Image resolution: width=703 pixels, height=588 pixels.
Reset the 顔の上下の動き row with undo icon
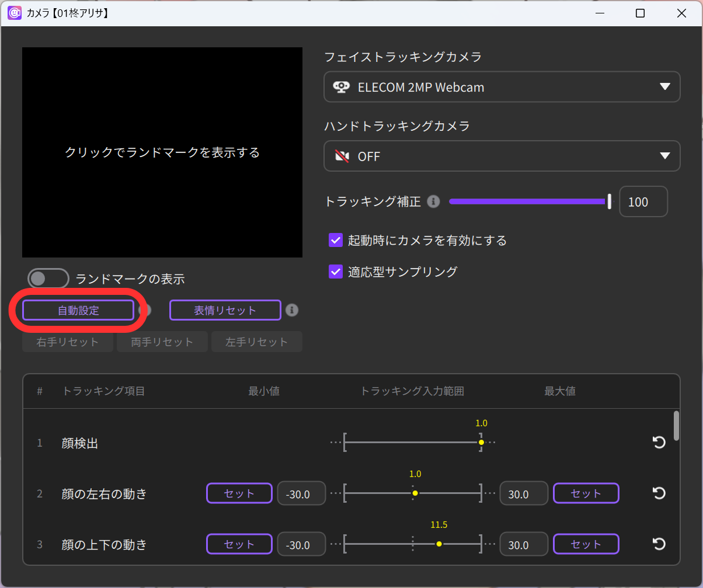659,544
